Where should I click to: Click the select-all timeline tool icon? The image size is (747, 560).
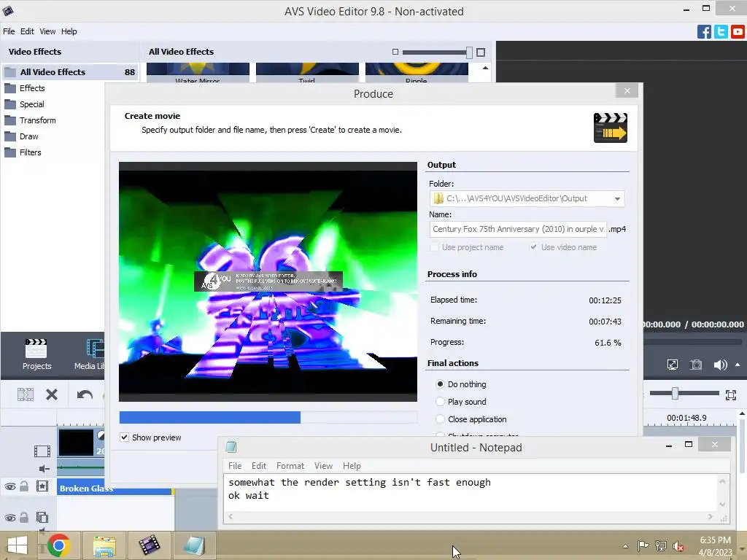[26, 394]
